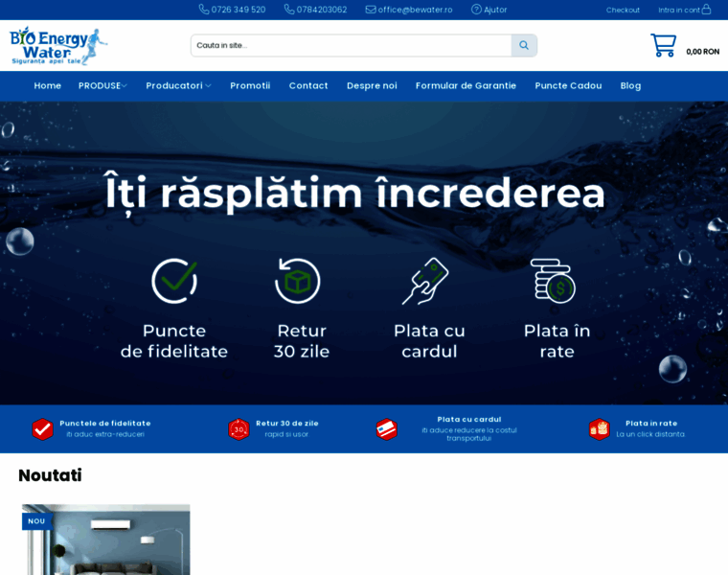728x575 pixels.
Task: Click the Noutati section heading
Action: [x=50, y=475]
